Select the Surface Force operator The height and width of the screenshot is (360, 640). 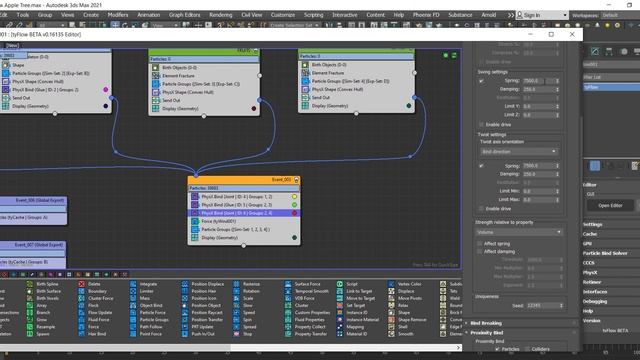point(303,284)
